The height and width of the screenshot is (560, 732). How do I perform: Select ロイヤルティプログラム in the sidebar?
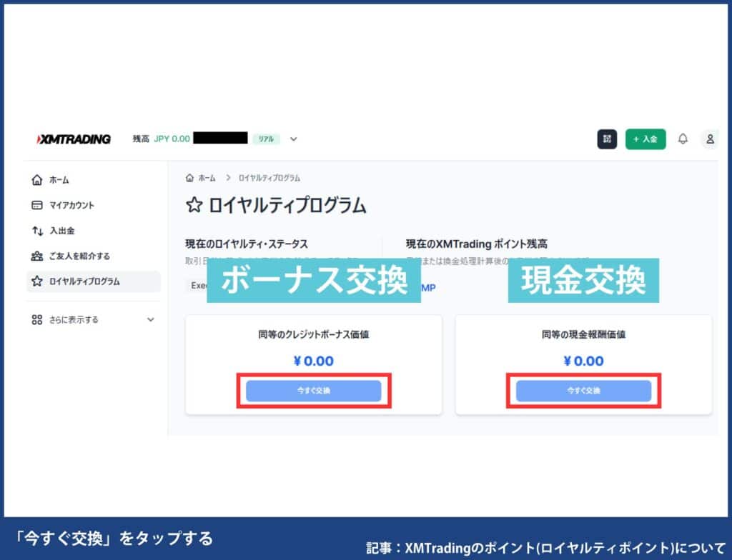point(94,281)
